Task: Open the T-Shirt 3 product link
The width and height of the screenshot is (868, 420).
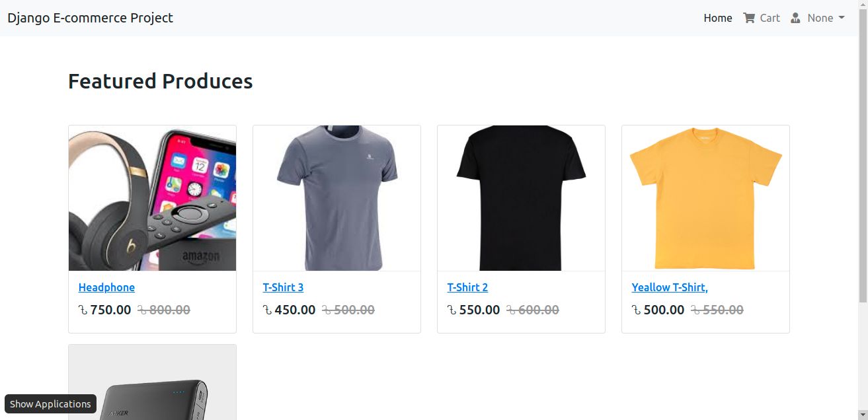Action: [x=283, y=287]
